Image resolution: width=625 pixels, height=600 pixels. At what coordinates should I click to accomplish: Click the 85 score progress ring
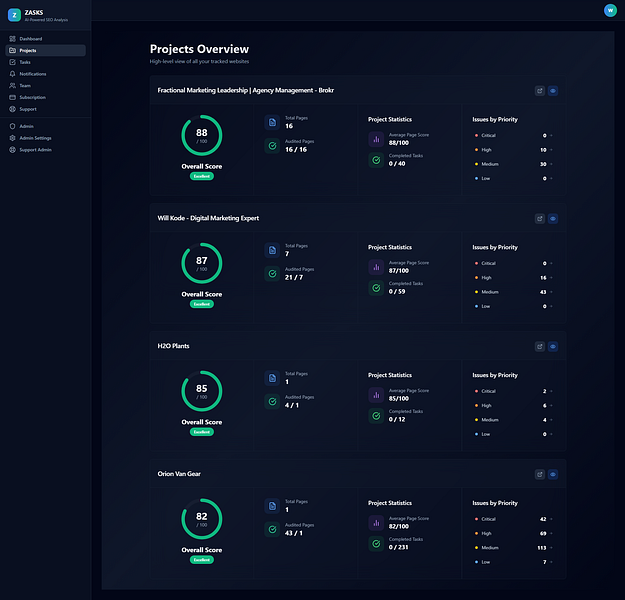(x=202, y=391)
